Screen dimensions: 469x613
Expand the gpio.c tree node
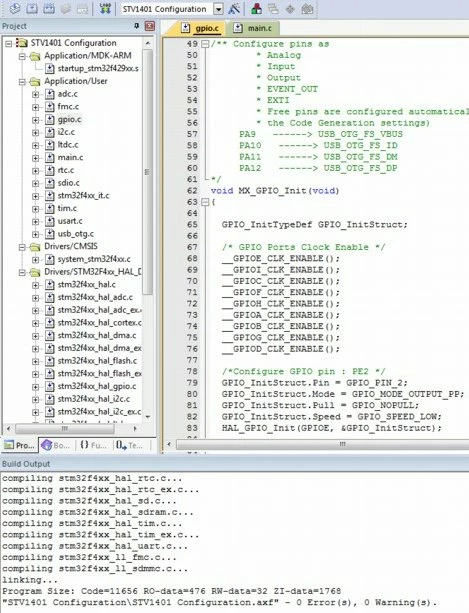tap(36, 120)
